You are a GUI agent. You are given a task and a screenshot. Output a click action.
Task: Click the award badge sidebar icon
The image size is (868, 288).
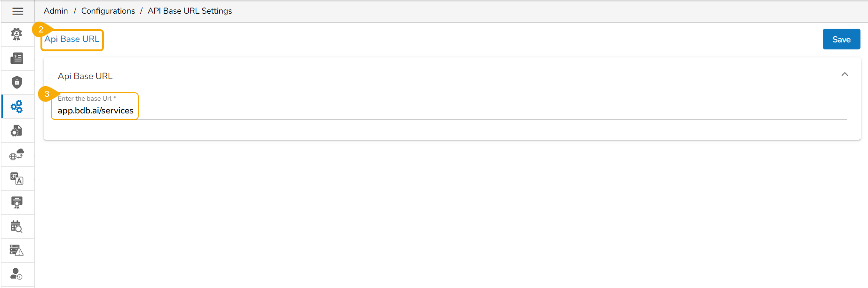[16, 34]
